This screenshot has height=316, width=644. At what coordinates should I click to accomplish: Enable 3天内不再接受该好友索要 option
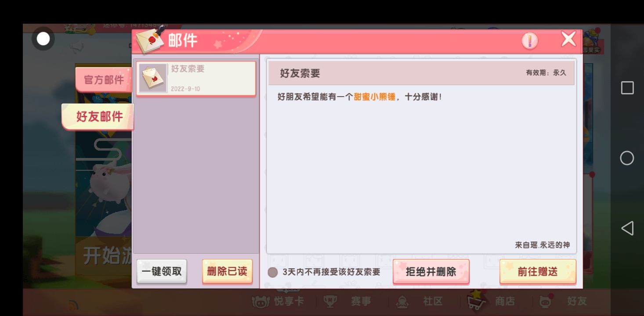[x=273, y=272]
